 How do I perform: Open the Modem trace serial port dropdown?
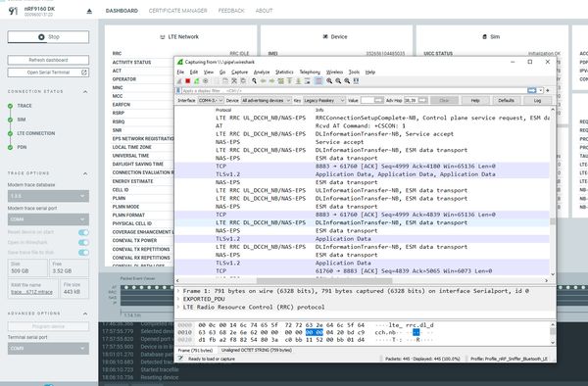(48, 219)
